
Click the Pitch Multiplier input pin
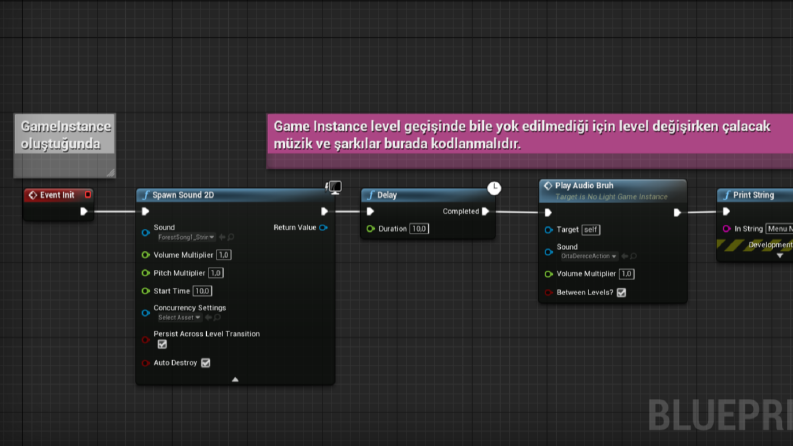point(146,273)
